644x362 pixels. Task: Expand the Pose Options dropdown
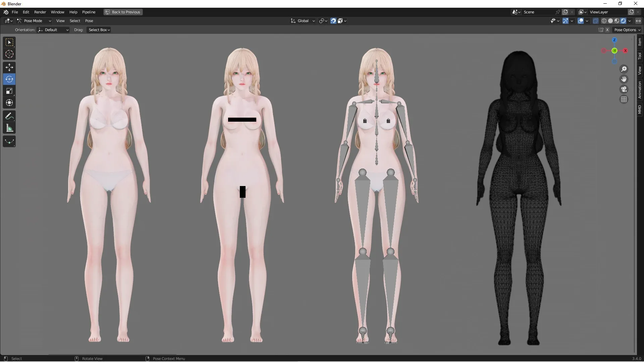point(627,30)
